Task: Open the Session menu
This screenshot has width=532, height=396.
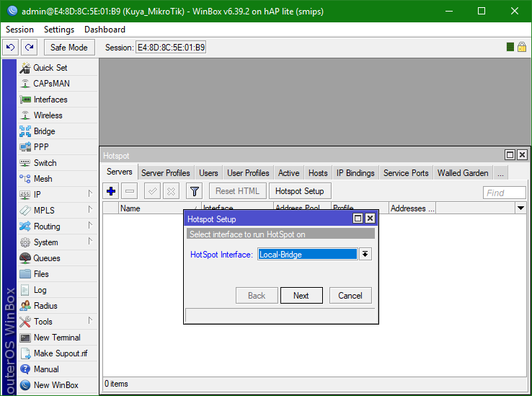Action: (x=19, y=30)
